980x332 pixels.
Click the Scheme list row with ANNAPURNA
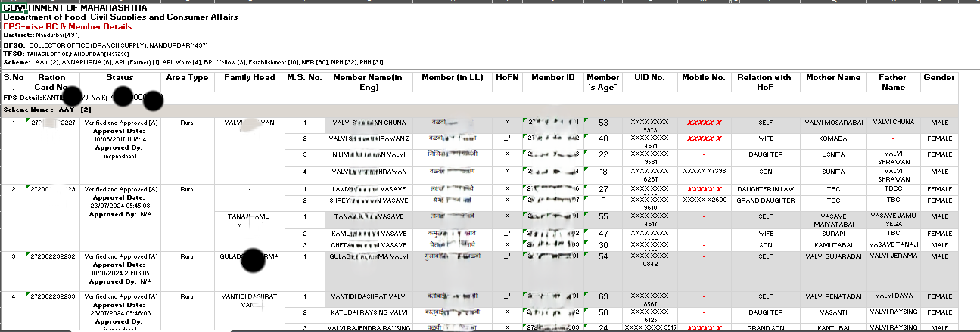195,62
